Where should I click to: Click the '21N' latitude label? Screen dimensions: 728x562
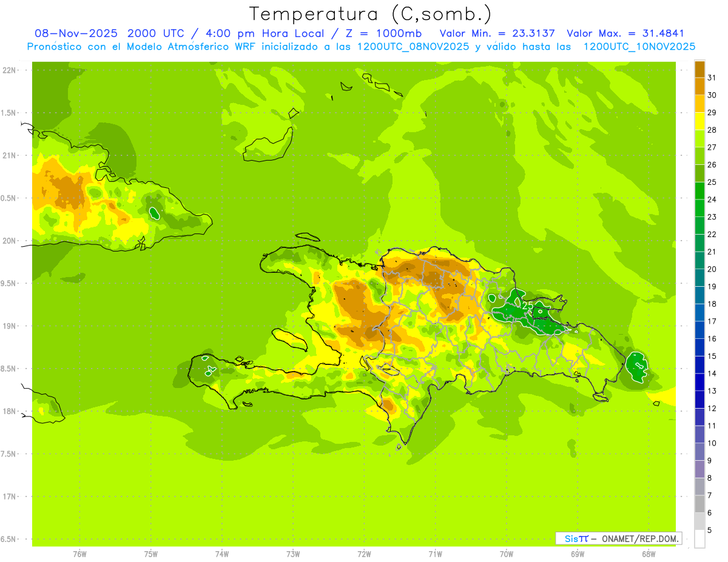[x=9, y=155]
